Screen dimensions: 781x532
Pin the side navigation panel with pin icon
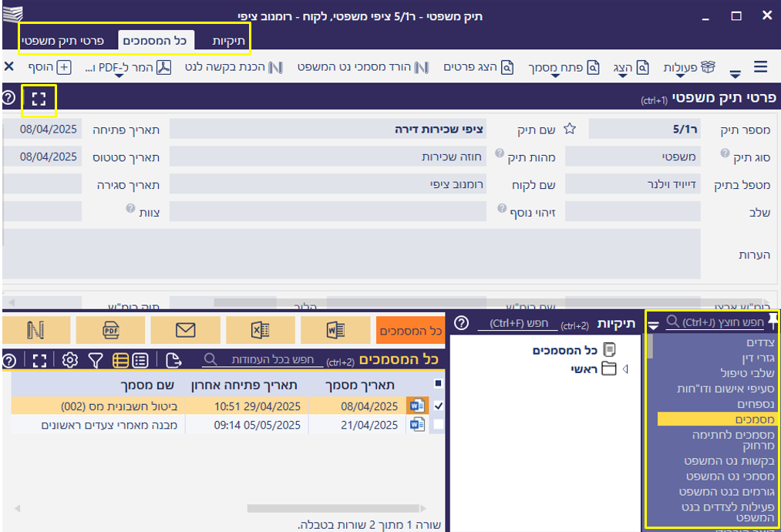tap(773, 321)
